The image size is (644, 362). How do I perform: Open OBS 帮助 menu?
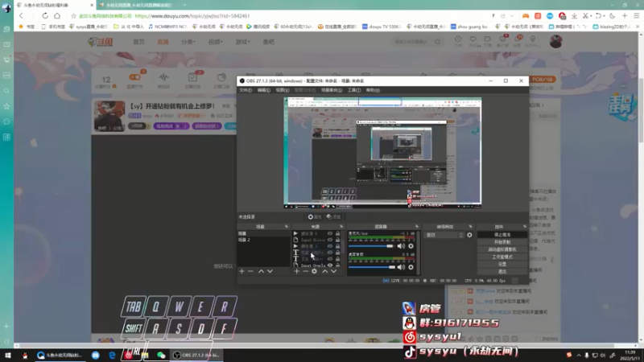pyautogui.click(x=373, y=90)
